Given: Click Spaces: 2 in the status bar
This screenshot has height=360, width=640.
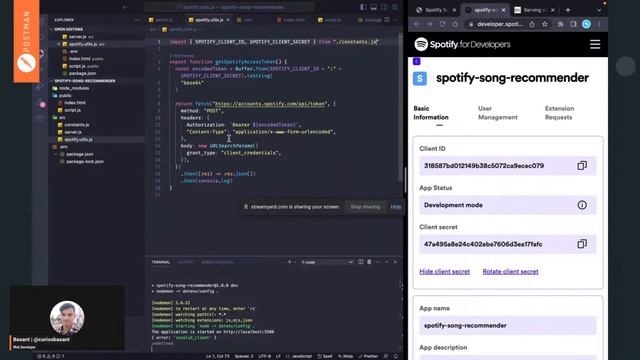Looking at the screenshot, I should (x=244, y=356).
